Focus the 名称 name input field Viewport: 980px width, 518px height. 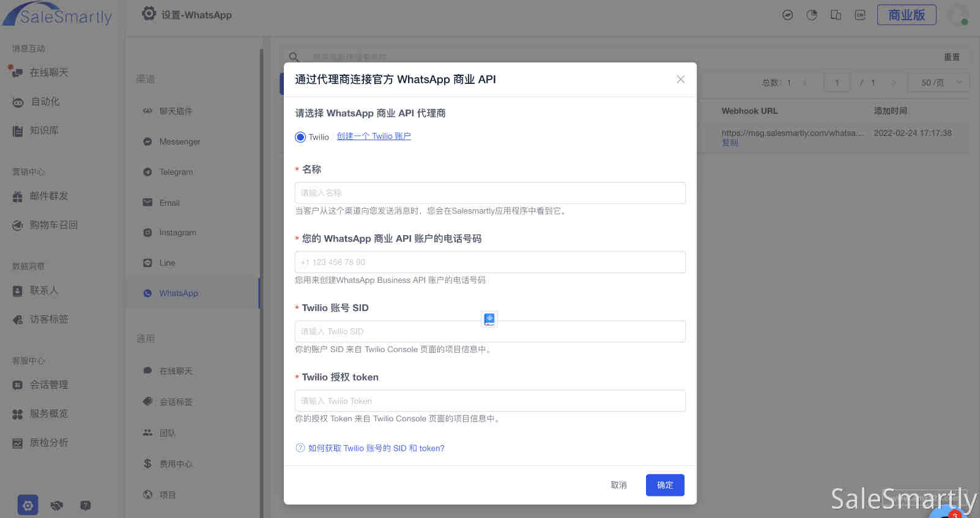click(490, 193)
